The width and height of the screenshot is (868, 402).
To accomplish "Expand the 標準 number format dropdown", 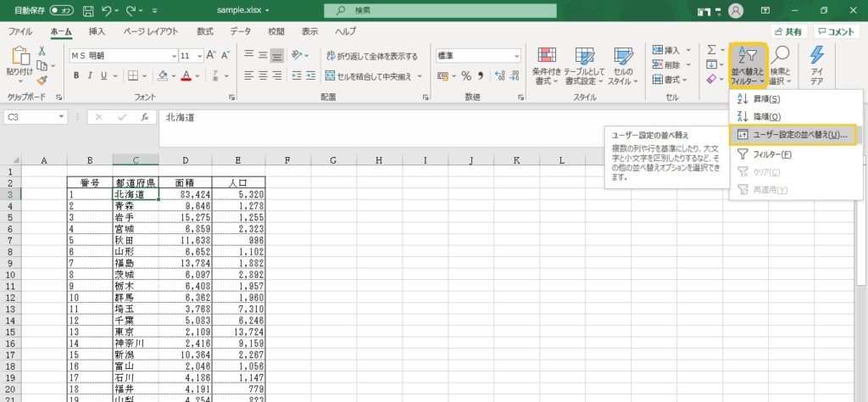I will 516,56.
